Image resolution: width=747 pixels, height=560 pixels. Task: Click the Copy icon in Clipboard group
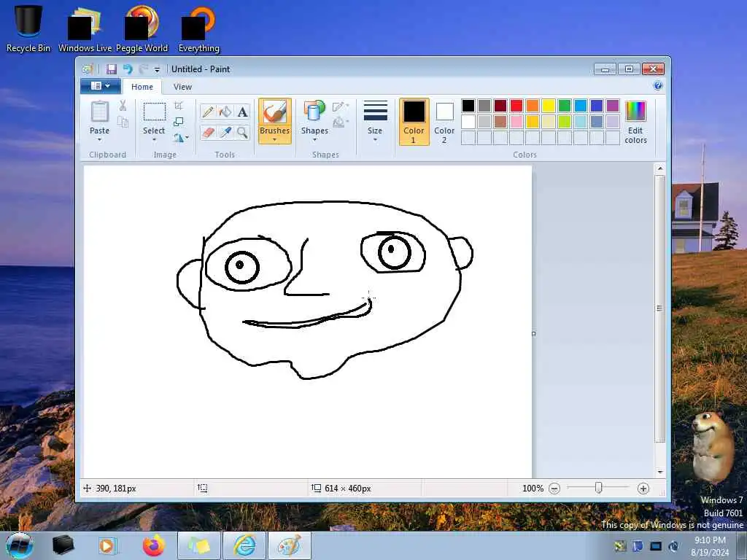click(123, 122)
